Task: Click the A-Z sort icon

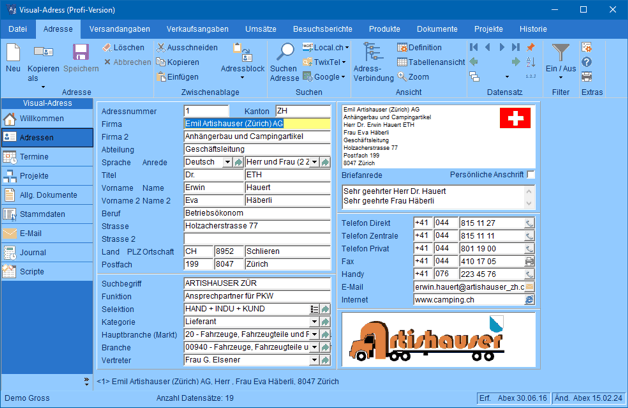Action: pos(531,62)
